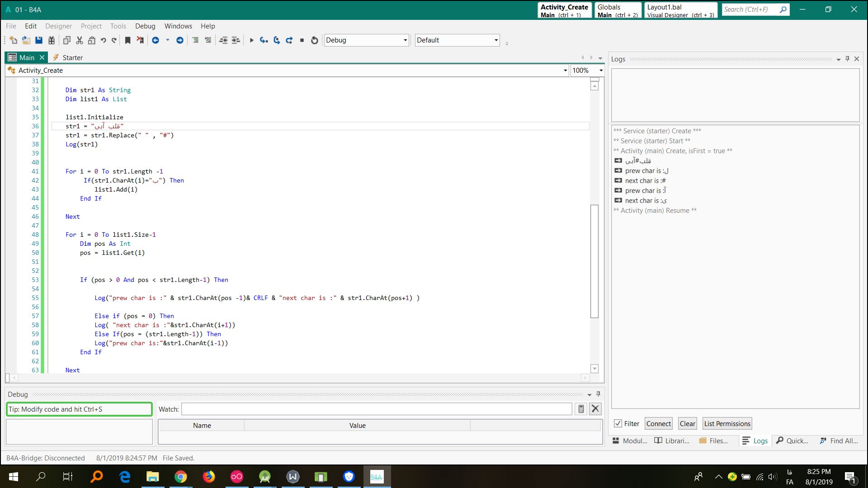Click the Connect button
Viewport: 868px width, 488px height.
658,423
